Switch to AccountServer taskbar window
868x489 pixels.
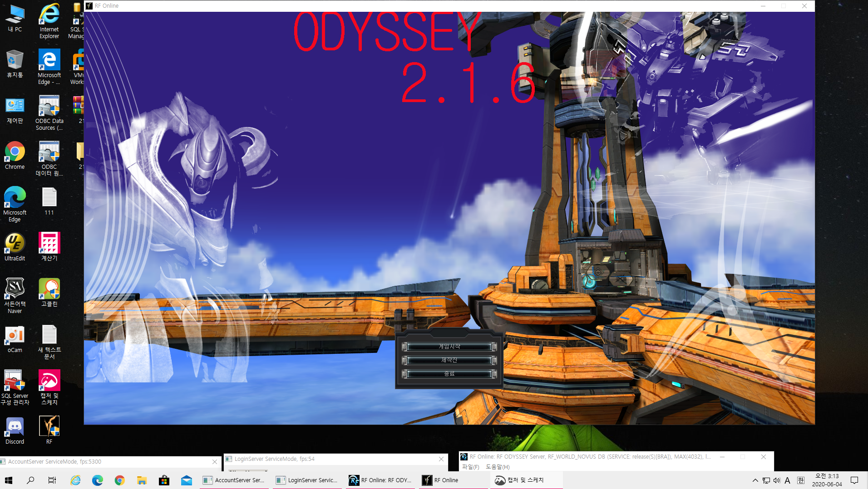pyautogui.click(x=234, y=480)
